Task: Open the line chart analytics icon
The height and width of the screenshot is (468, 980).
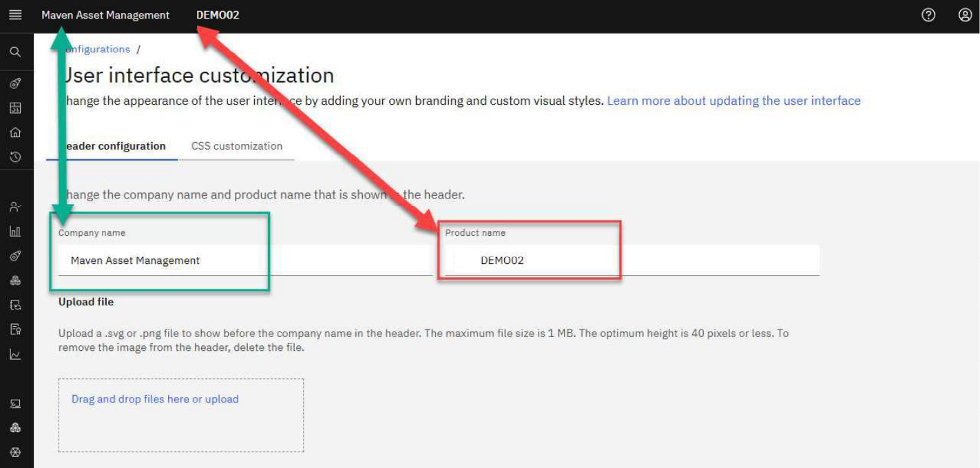Action: pos(15,355)
